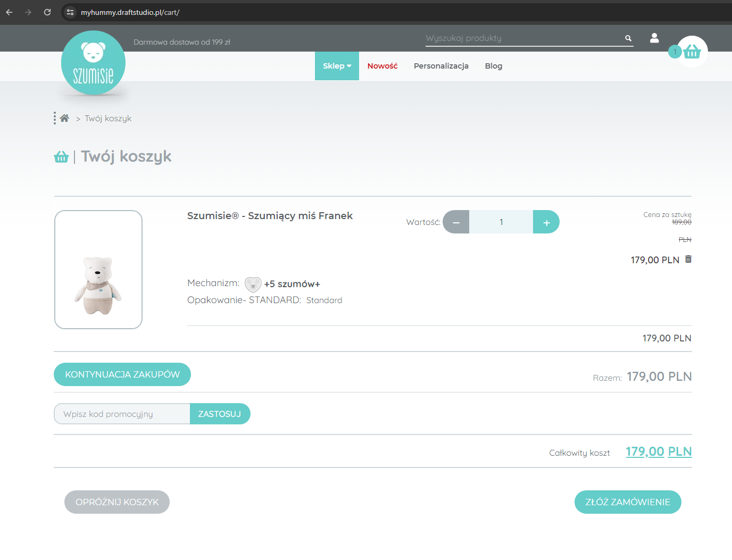View site information icon in address bar

(70, 12)
